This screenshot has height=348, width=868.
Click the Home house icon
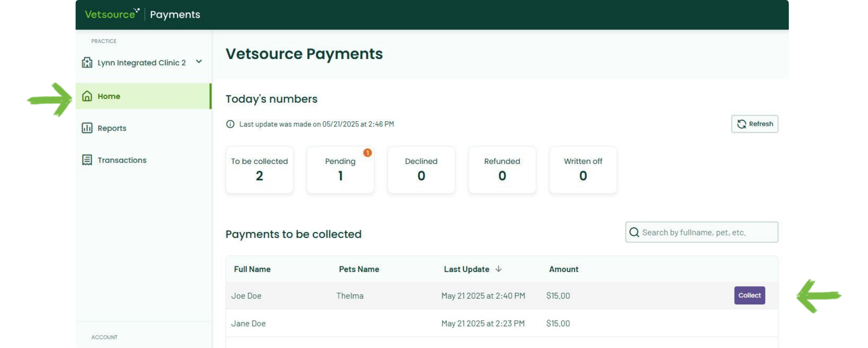click(x=87, y=96)
